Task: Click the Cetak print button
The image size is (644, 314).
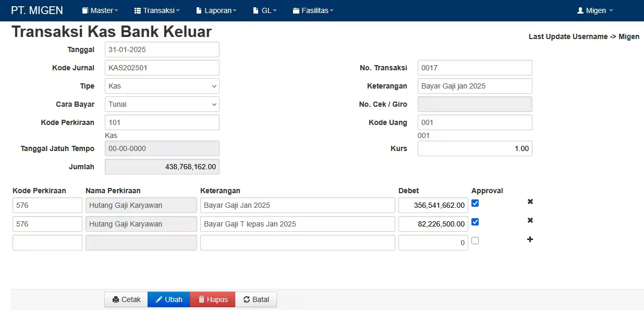Action: (x=126, y=299)
